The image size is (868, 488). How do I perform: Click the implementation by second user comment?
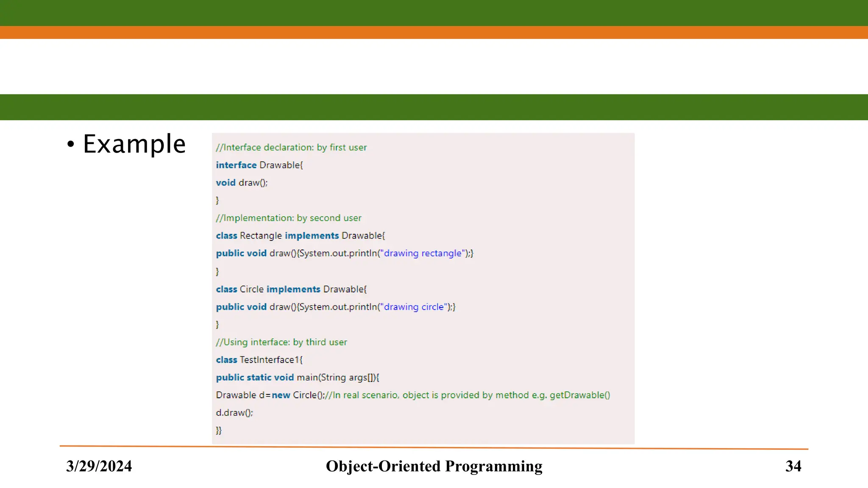289,218
